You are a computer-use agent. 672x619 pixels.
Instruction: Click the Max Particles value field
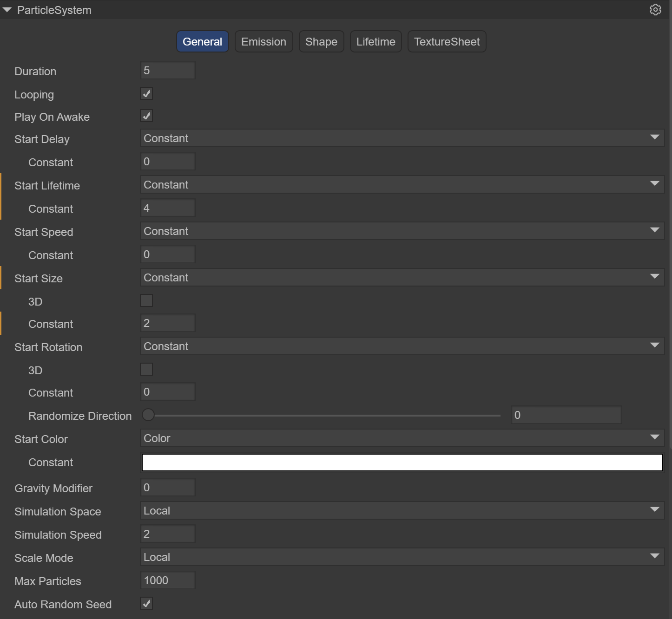click(167, 580)
